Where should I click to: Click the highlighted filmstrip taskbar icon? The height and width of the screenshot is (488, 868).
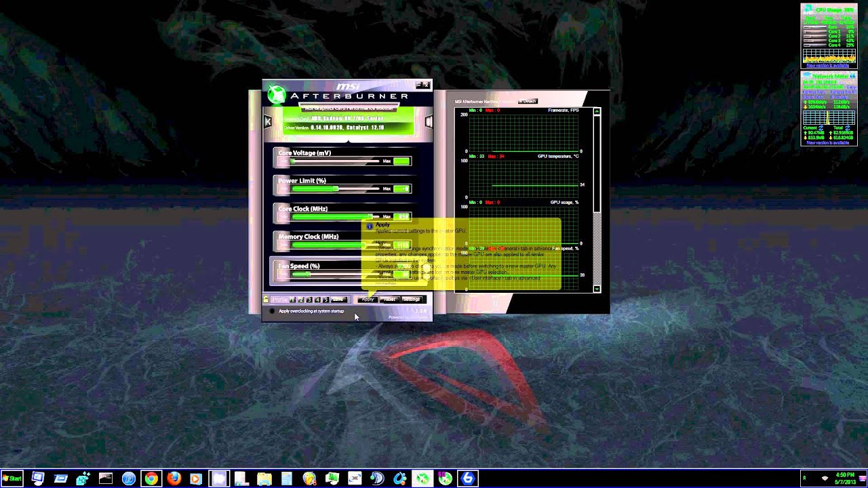pyautogui.click(x=219, y=479)
